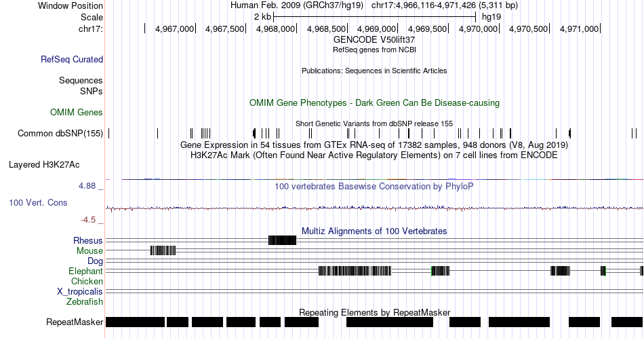Image resolution: width=644 pixels, height=338 pixels.
Task: Click the Rhesus alignment block
Action: point(282,240)
